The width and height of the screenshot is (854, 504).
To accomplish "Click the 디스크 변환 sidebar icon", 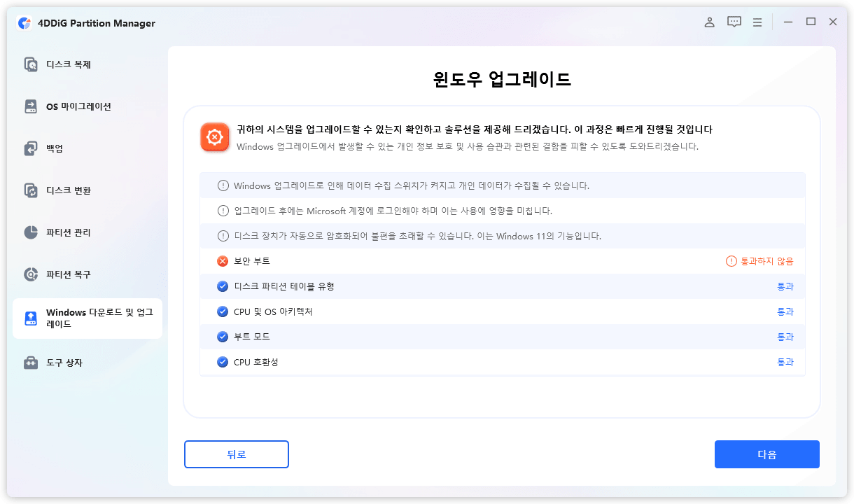I will click(x=31, y=190).
